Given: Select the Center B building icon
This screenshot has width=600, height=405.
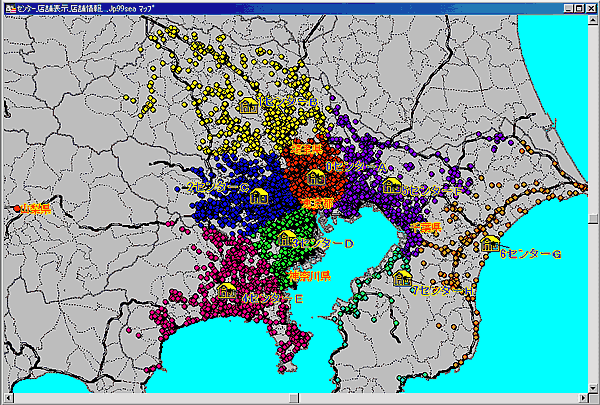Looking at the screenshot, I should [248, 105].
